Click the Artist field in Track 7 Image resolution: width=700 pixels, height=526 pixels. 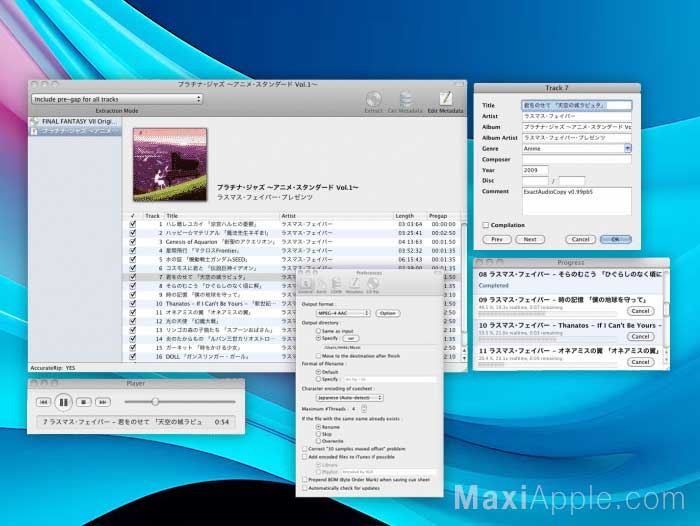(577, 116)
